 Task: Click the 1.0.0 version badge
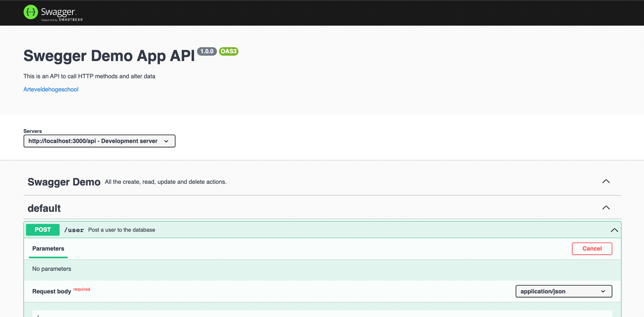(x=207, y=51)
